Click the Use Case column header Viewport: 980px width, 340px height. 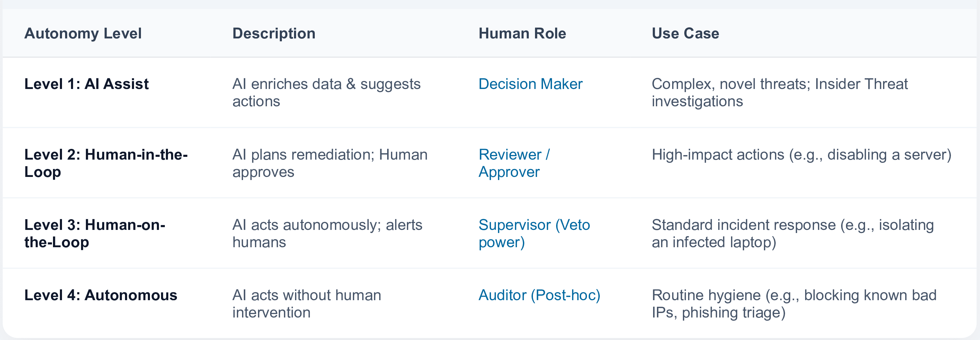(685, 34)
